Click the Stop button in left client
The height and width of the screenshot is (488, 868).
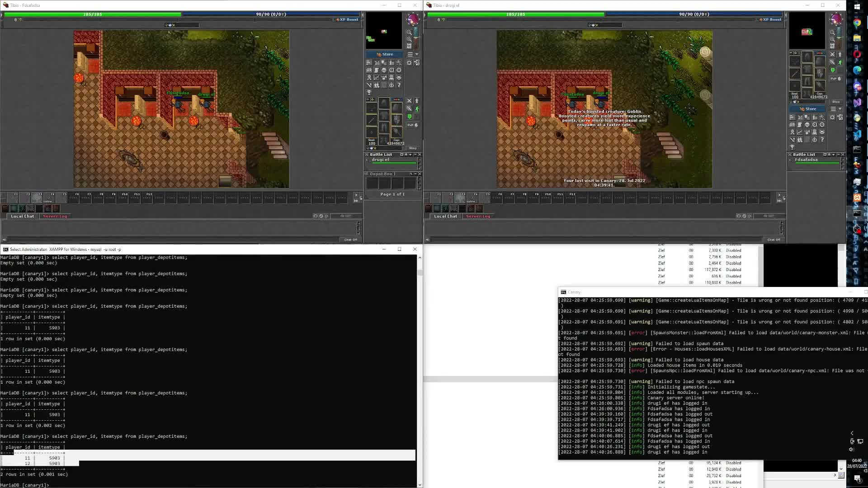tap(413, 148)
